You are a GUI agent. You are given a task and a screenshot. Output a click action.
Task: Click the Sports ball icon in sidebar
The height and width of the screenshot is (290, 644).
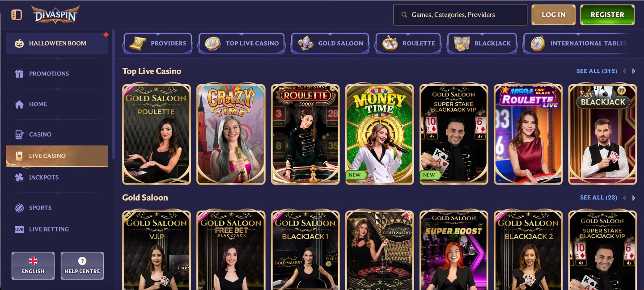coord(19,208)
